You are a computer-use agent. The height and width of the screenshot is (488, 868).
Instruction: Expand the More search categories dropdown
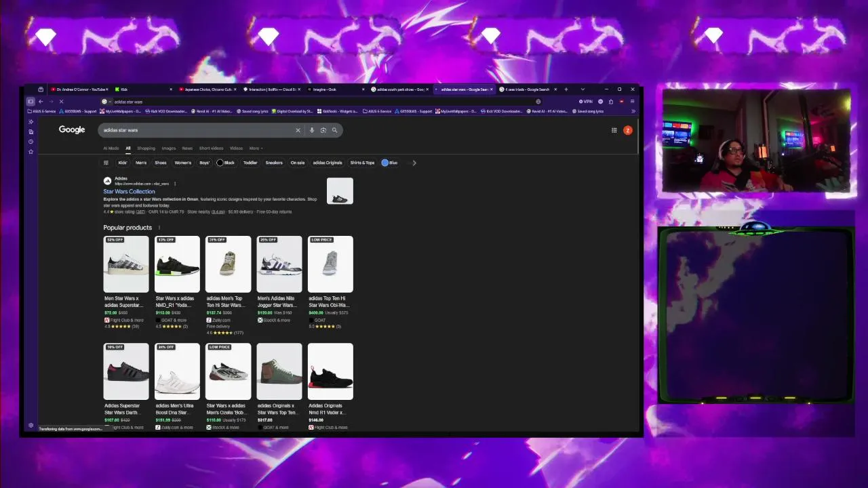tap(256, 148)
